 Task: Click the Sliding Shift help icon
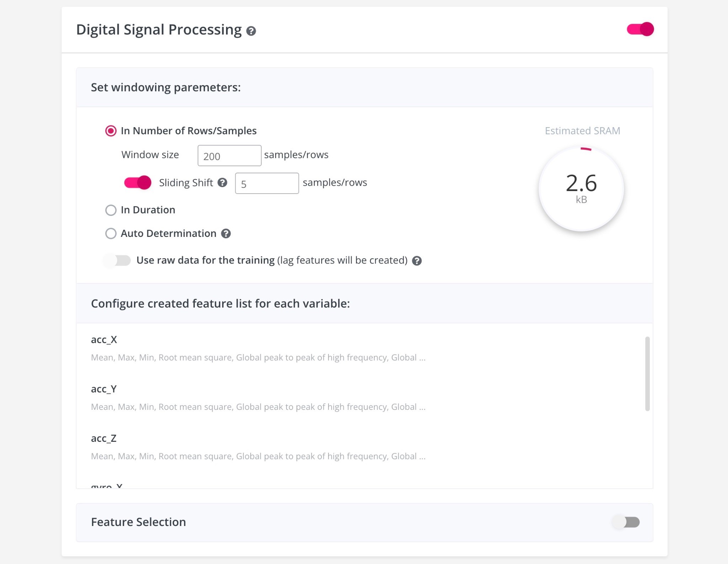tap(223, 183)
